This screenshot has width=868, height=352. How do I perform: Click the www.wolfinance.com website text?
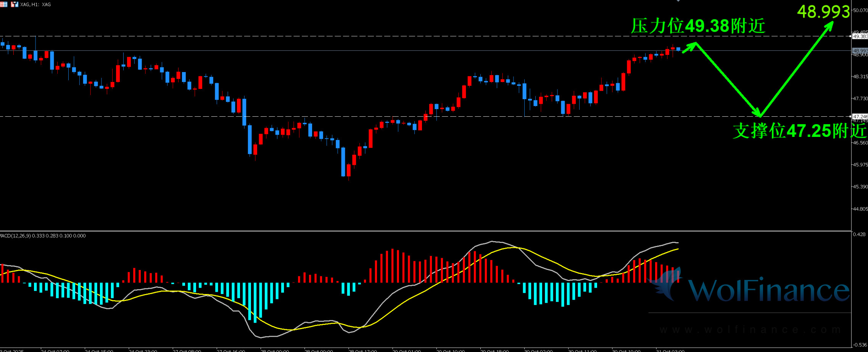750,329
